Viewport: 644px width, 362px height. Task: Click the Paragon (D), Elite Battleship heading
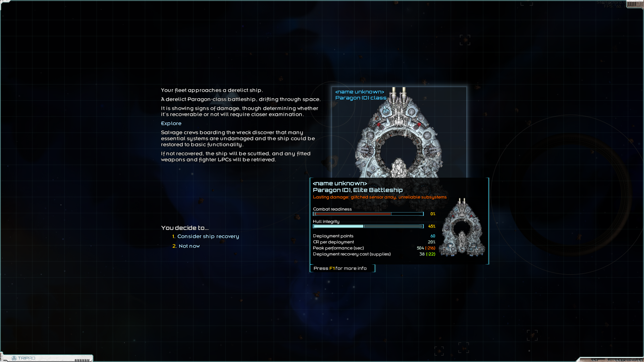(358, 190)
